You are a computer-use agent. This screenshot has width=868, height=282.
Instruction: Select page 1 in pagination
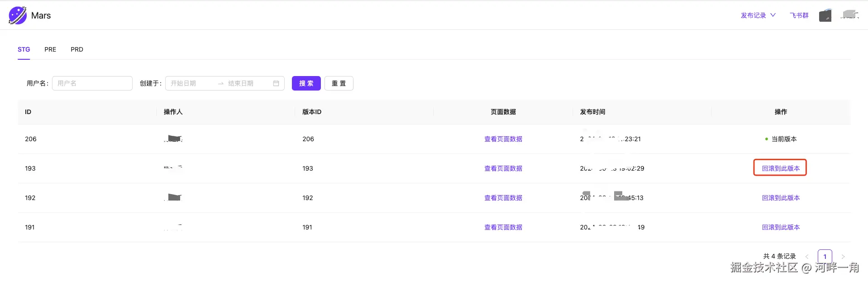tap(825, 257)
